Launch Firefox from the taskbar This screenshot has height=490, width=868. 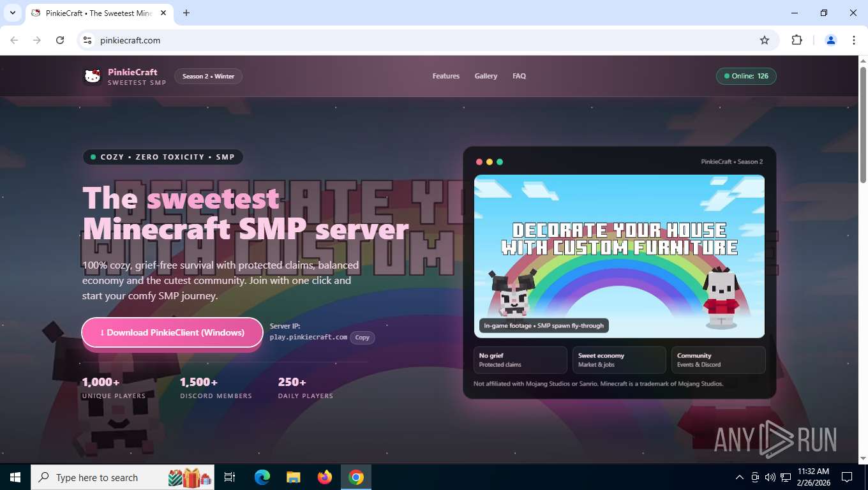point(325,477)
